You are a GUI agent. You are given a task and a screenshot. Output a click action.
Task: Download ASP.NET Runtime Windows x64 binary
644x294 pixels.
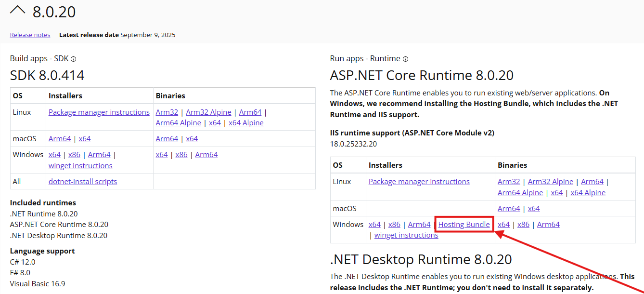[x=503, y=224]
